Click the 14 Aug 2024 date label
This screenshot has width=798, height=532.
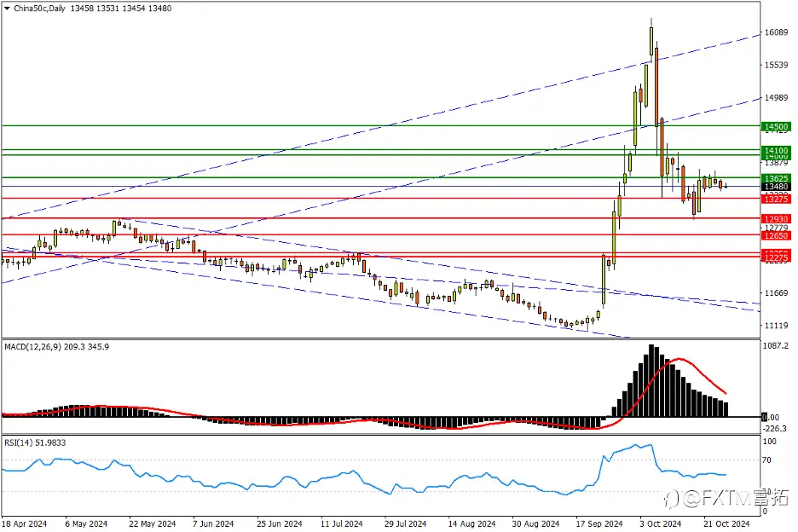pos(471,523)
